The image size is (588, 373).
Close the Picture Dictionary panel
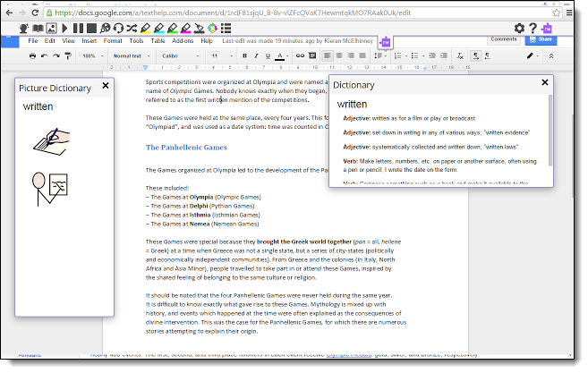pyautogui.click(x=106, y=86)
